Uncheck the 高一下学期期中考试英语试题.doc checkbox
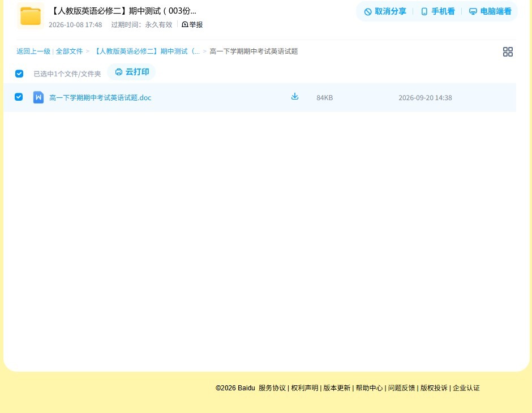Screen dimensions: 532x413 pos(19,97)
